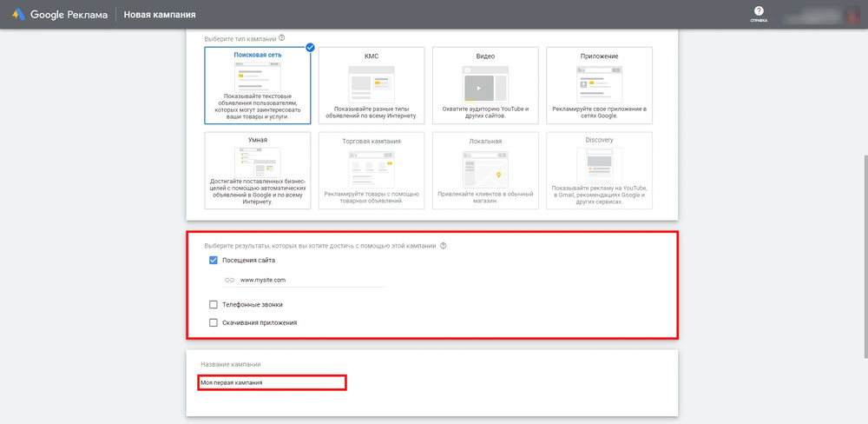Viewport: 868px width, 424px height.
Task: Click the campaign name field Моя первая кампания
Action: pos(272,382)
